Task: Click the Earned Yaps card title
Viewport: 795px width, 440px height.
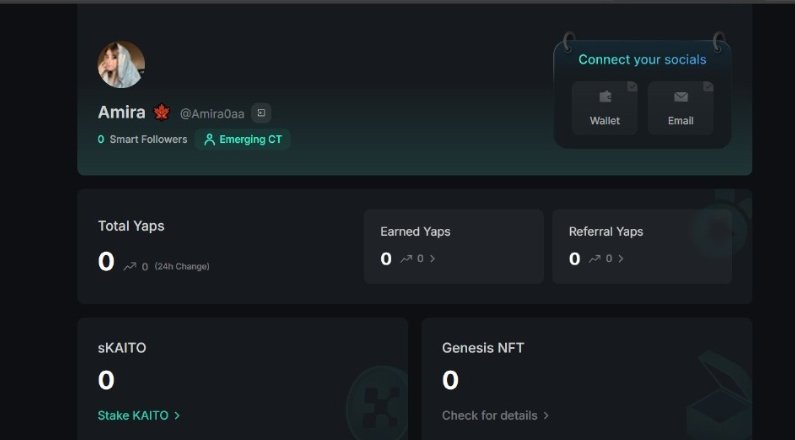Action: (415, 232)
